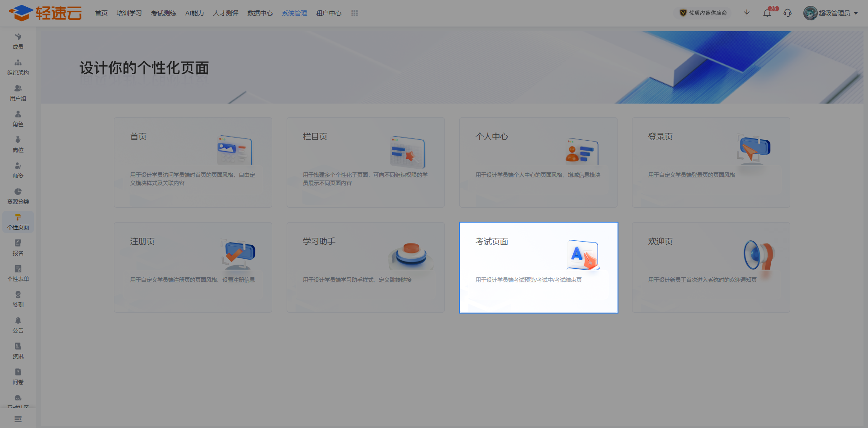Open the 考试页面 design card

538,267
